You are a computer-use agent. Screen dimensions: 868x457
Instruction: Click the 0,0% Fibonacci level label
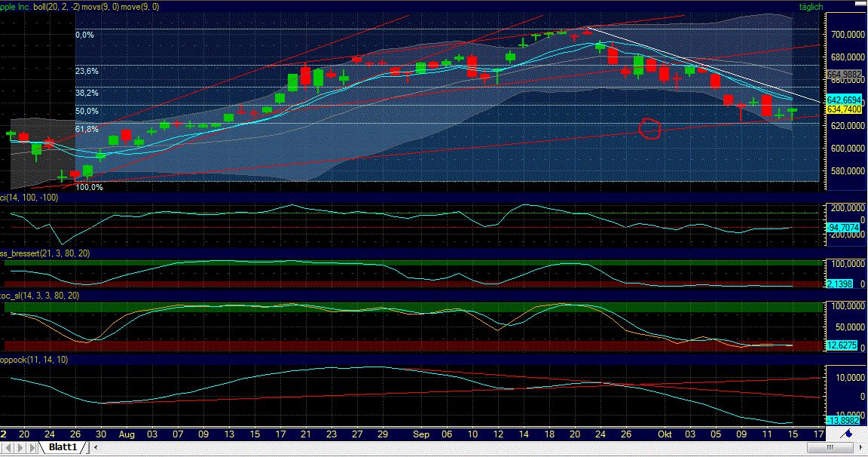pyautogui.click(x=84, y=35)
